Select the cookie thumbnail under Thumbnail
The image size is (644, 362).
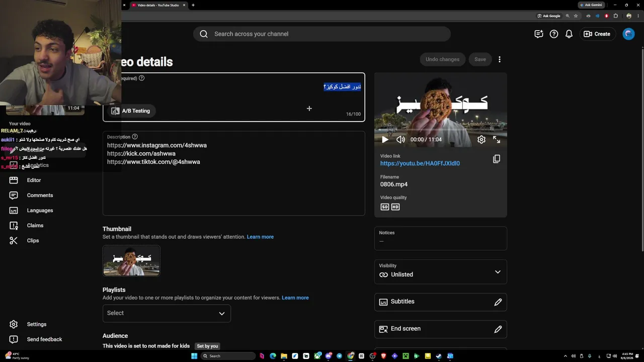pos(131,260)
